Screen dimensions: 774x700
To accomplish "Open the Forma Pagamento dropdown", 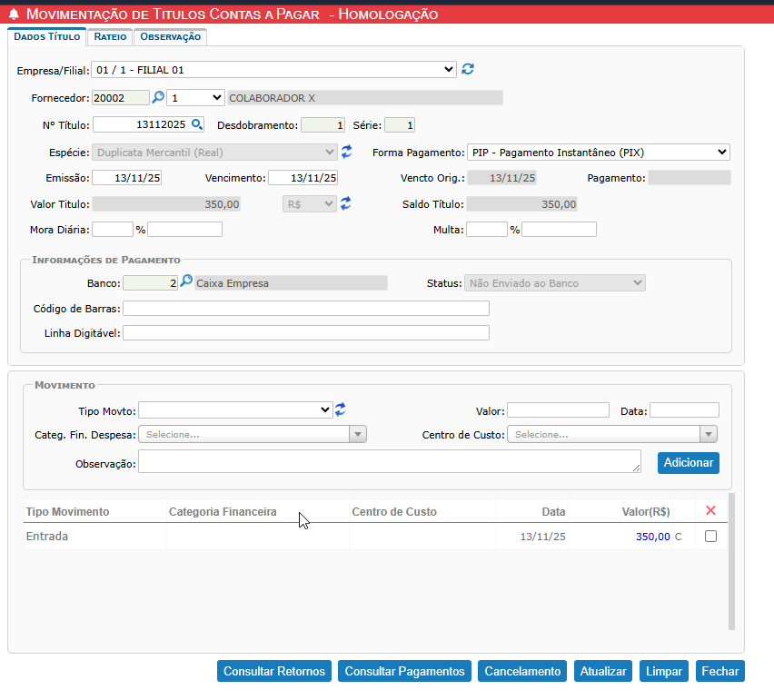I will pos(599,152).
